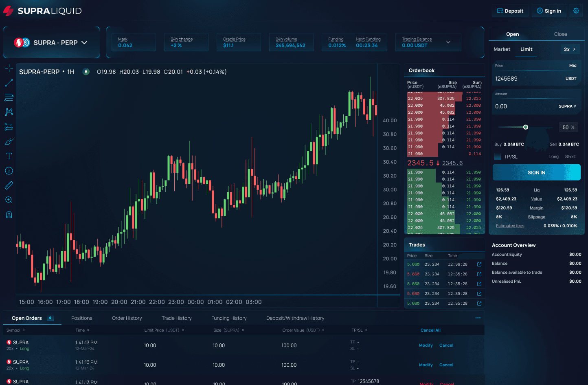Click SUPRA coin icon in first order row

(x=9, y=342)
